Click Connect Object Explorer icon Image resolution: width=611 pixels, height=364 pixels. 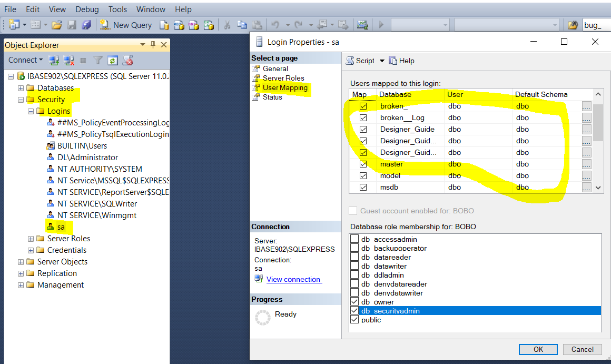(x=53, y=60)
